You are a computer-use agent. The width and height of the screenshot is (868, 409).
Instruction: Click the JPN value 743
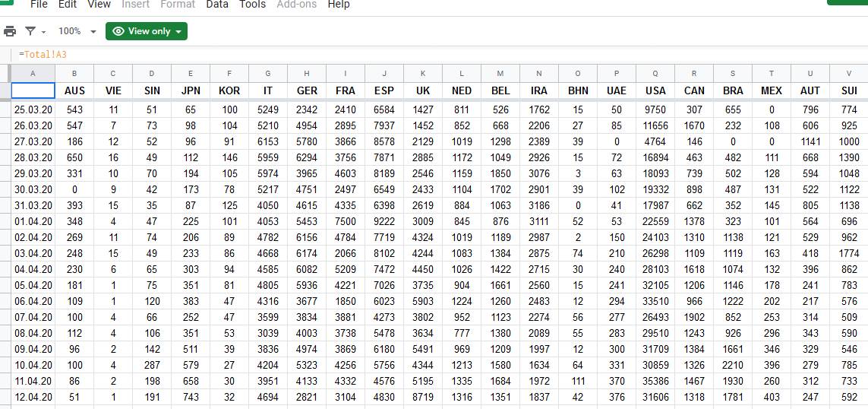(191, 398)
